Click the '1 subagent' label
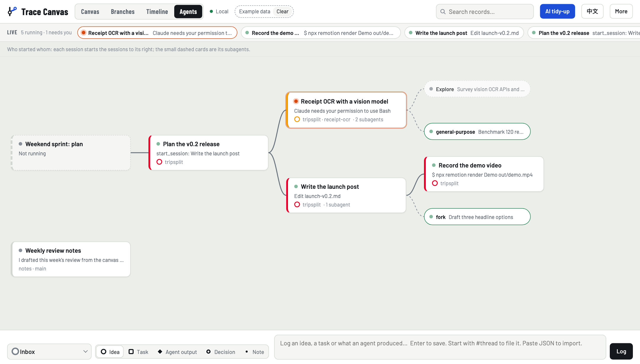 338,204
